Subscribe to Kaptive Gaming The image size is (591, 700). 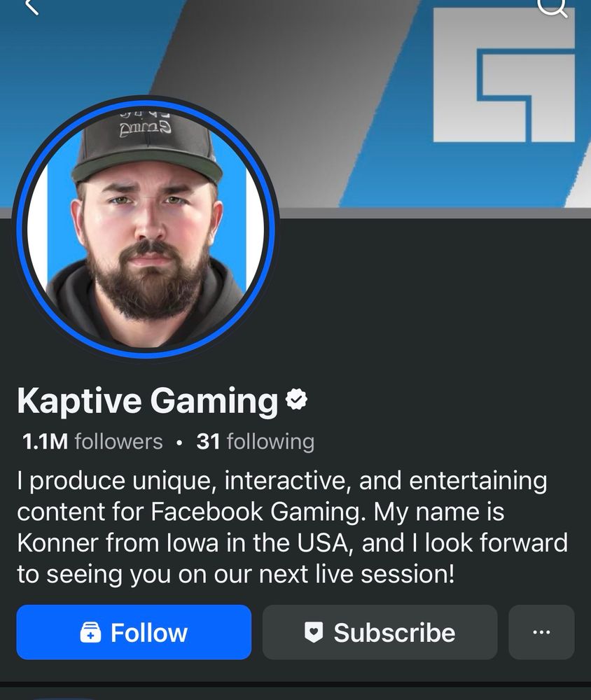380,632
